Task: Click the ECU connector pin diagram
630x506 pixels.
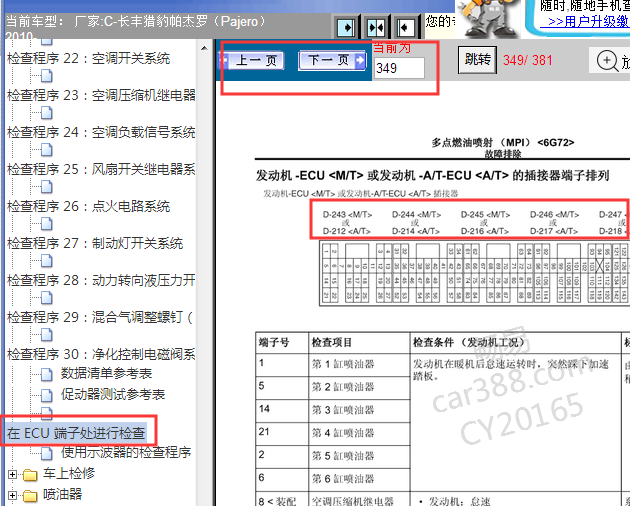Action: [475, 273]
